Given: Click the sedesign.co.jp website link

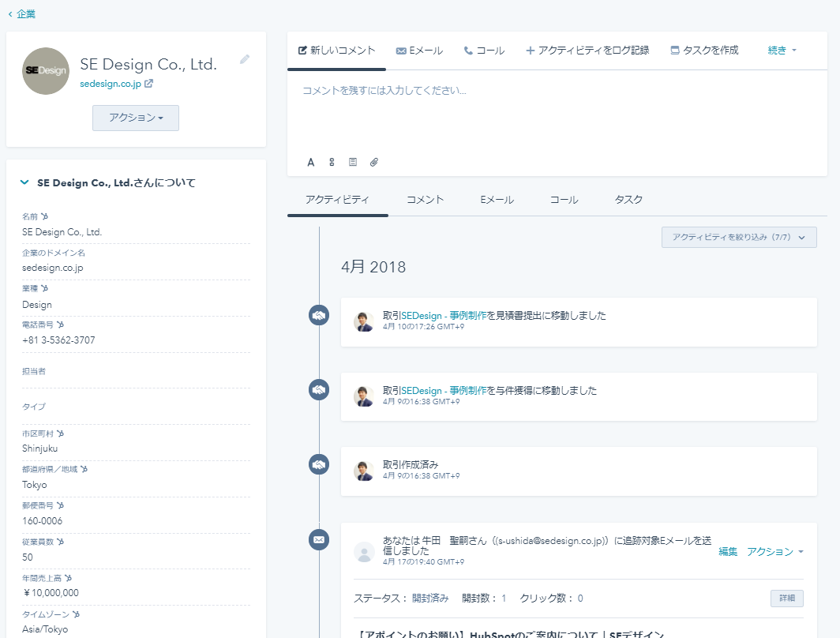Looking at the screenshot, I should [x=111, y=84].
